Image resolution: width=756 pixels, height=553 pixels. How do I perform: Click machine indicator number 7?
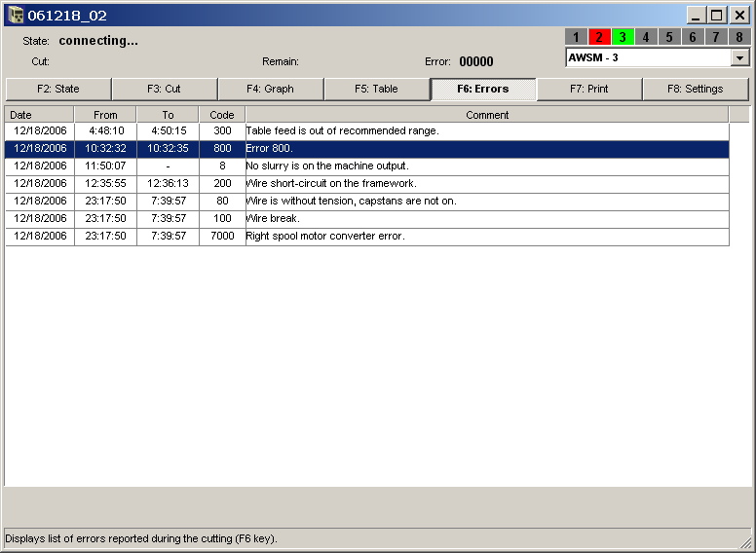pos(716,37)
